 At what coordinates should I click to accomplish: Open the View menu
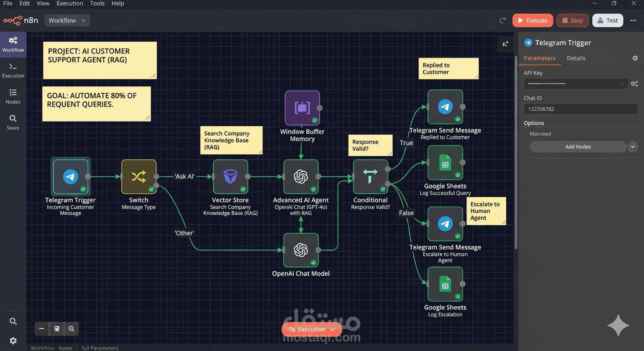[x=43, y=3]
